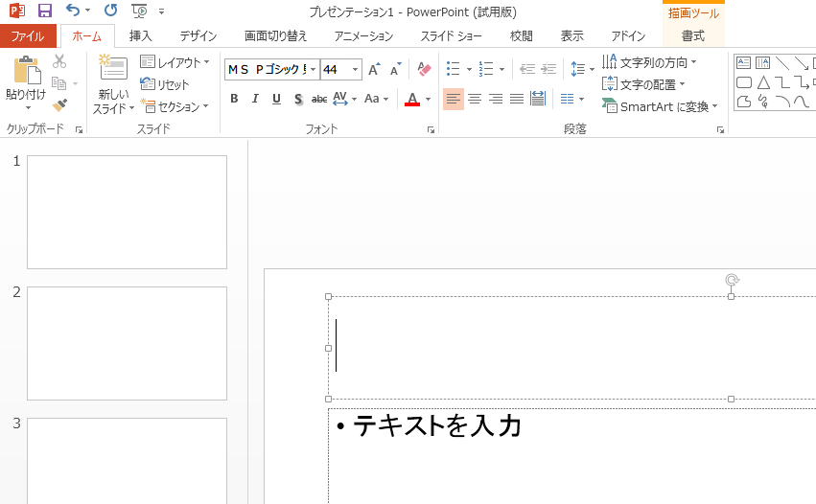Open font color dropdown arrow

click(429, 99)
